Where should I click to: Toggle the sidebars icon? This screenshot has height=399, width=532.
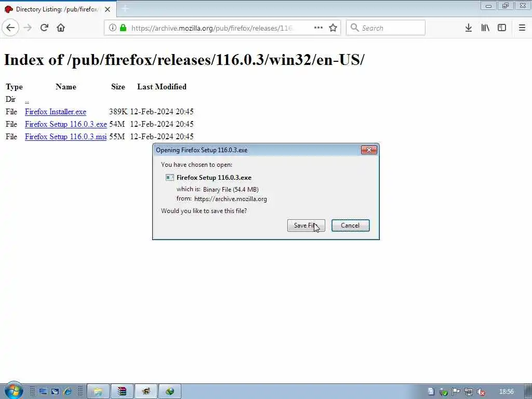tap(502, 28)
